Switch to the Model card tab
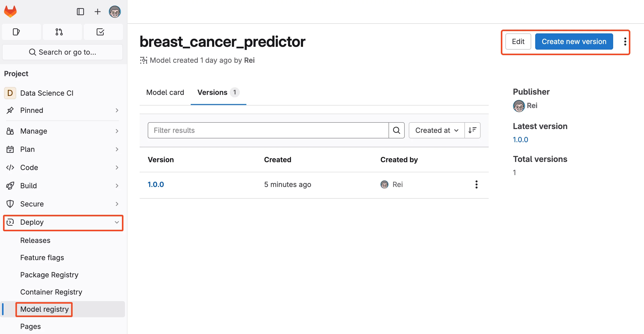Screen dimensions: 644x334 [165, 92]
